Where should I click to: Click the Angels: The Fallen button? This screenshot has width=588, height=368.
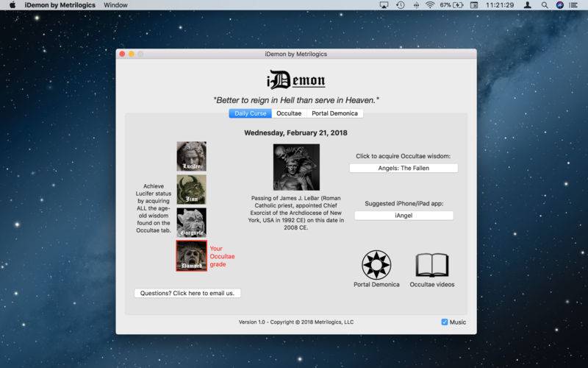pos(404,169)
